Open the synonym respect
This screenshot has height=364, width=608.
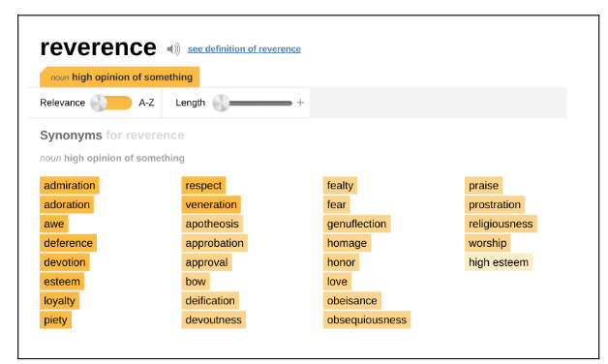click(x=203, y=185)
